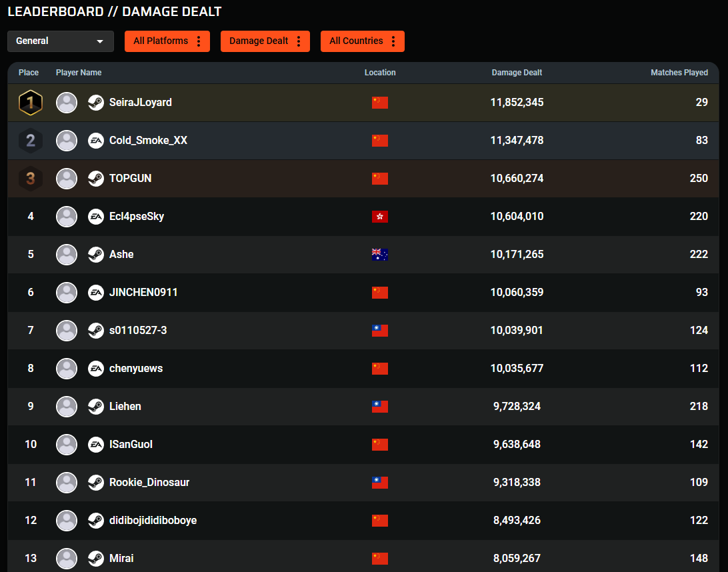Click SeiraJLoyard's Steam platform icon
Image resolution: width=728 pixels, height=572 pixels.
tap(95, 103)
